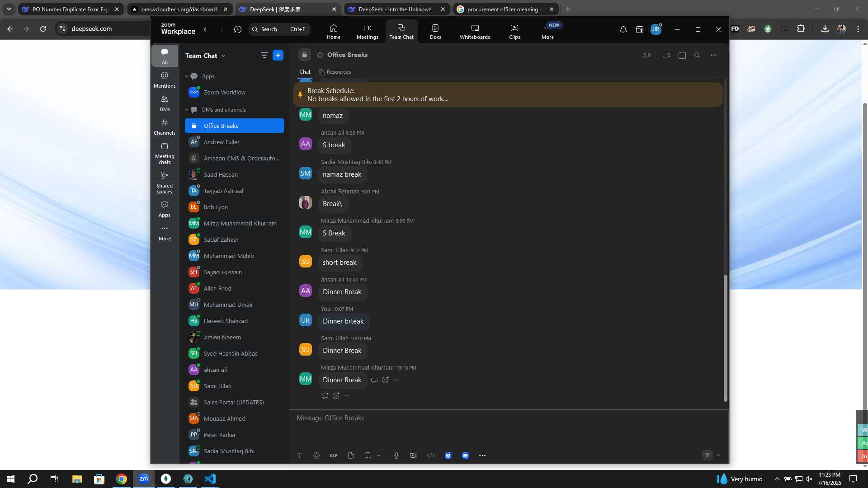This screenshot has height=488, width=868.
Task: Select the Office Breaks channel
Action: (234, 126)
